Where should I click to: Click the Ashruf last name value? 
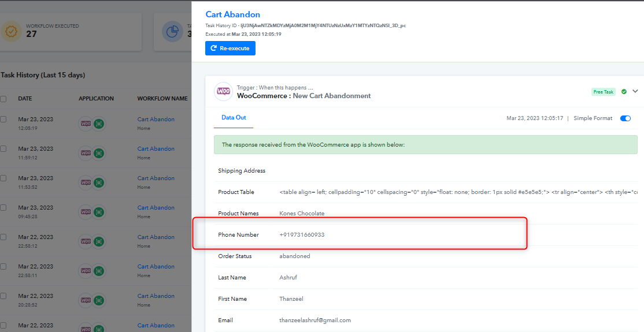click(288, 277)
